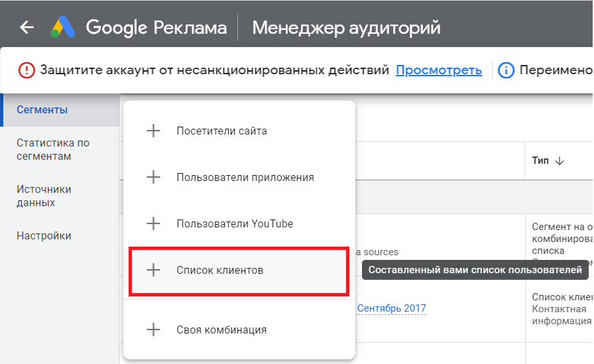
Task: Open the Сентябрь 2017 segment link
Action: point(391,308)
